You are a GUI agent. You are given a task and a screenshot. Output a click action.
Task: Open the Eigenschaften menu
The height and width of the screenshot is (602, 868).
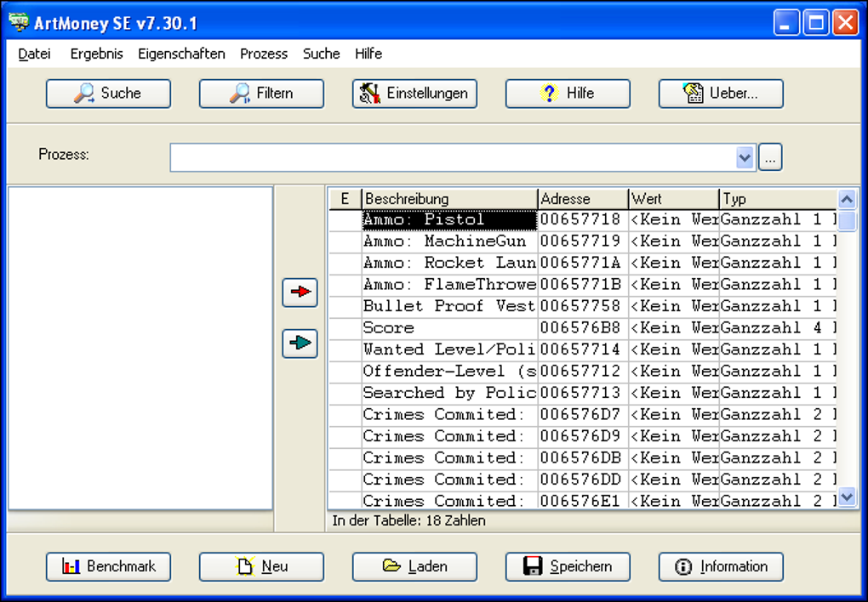(x=181, y=54)
